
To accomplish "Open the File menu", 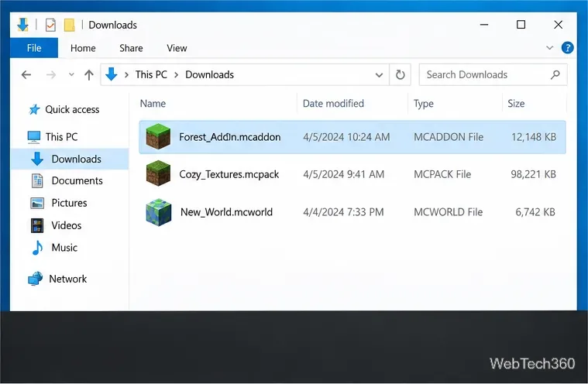I will pyautogui.click(x=34, y=48).
